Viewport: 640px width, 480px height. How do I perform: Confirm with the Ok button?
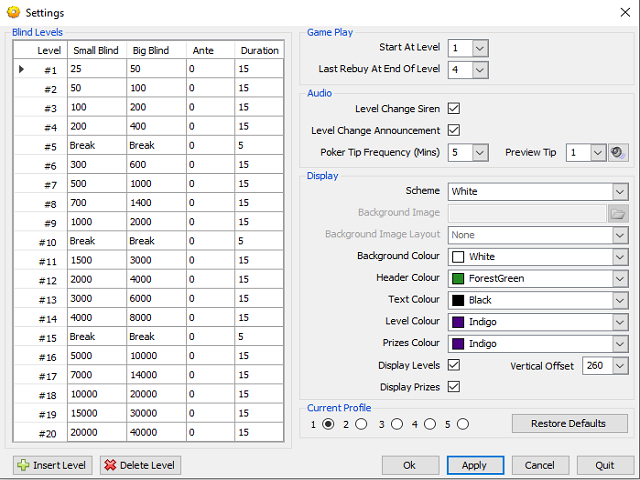point(410,465)
